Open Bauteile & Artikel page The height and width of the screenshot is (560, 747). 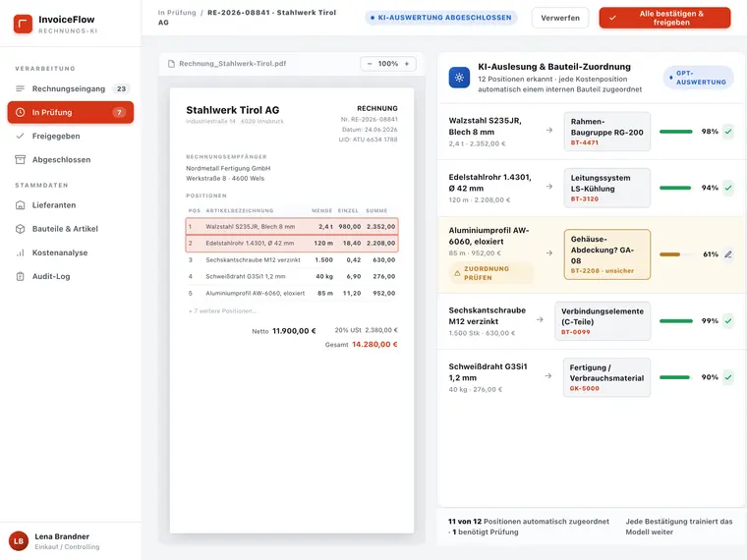(x=71, y=229)
